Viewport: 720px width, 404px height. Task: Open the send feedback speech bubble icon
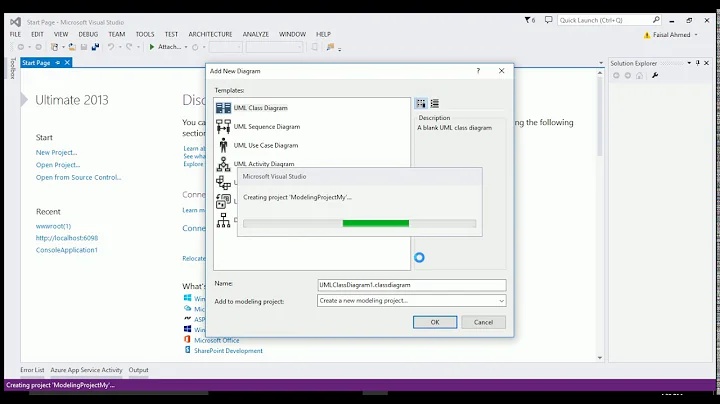(548, 20)
